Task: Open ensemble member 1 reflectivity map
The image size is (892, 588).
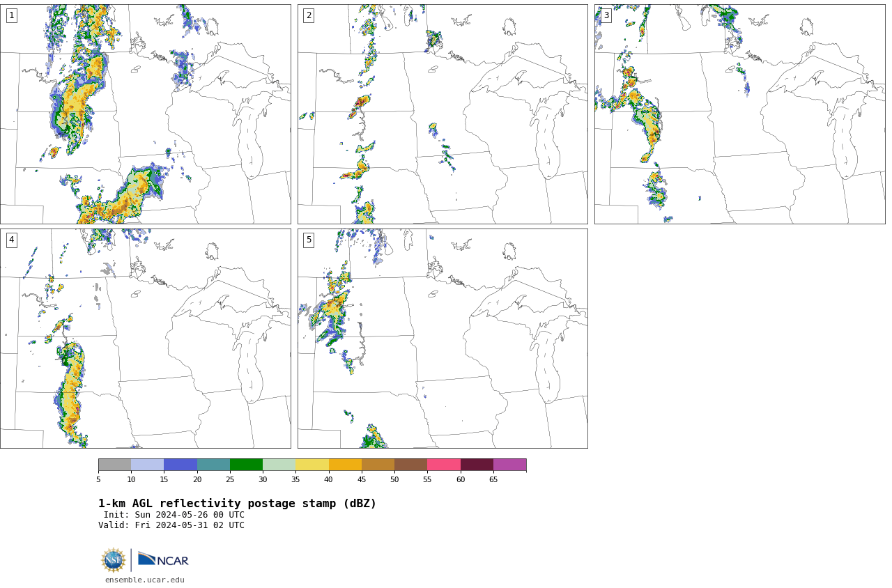Action: 145,114
